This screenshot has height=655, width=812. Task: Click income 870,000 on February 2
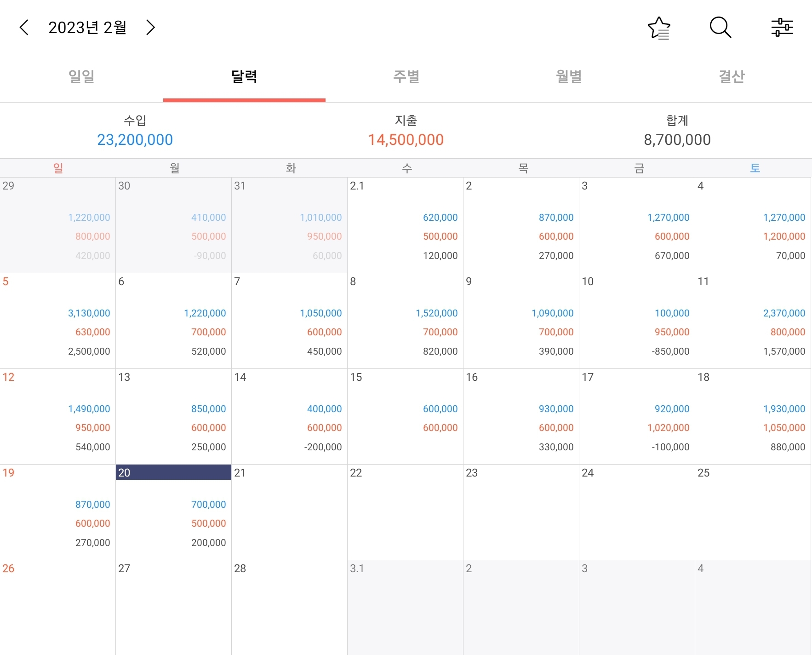[x=556, y=218]
